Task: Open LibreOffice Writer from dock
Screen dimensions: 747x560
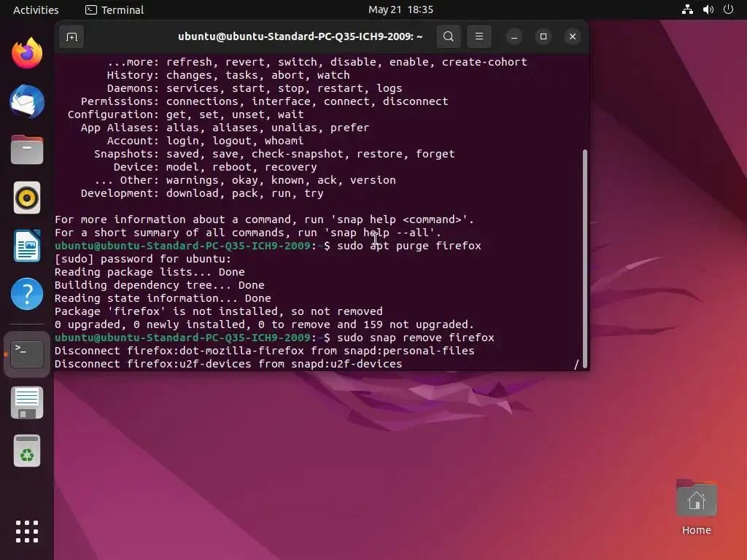Action: 27,246
